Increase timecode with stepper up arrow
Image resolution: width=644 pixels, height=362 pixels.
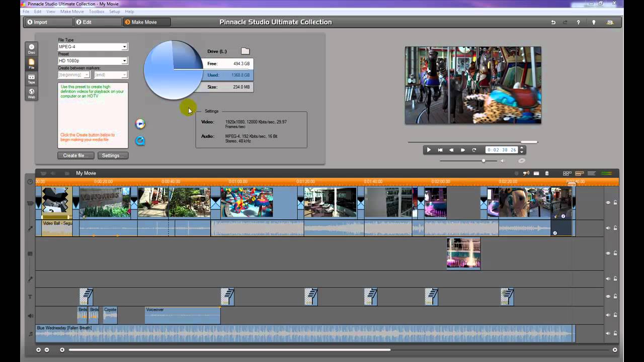tap(522, 148)
